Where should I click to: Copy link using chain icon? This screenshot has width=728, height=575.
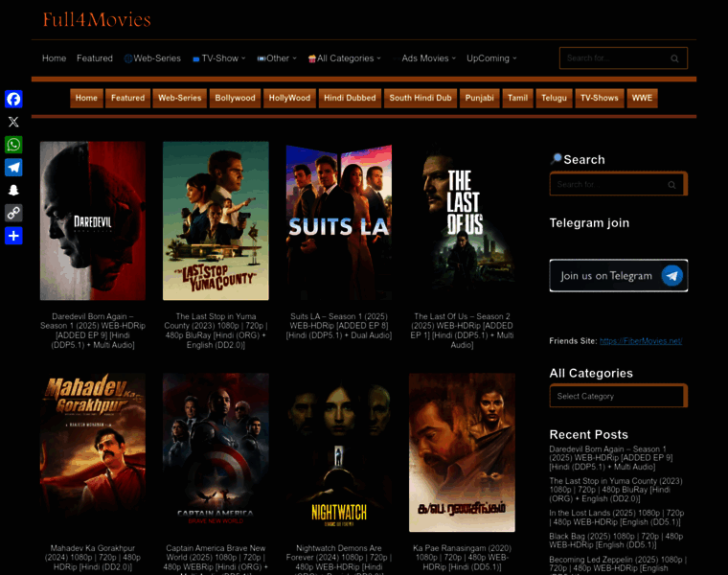[13, 213]
